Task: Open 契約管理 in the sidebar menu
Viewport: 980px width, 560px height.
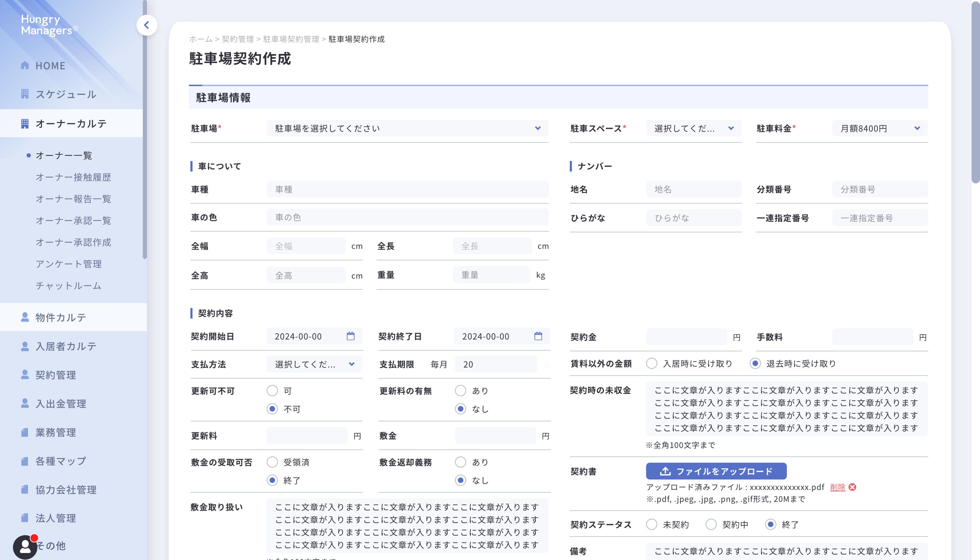Action: [56, 375]
